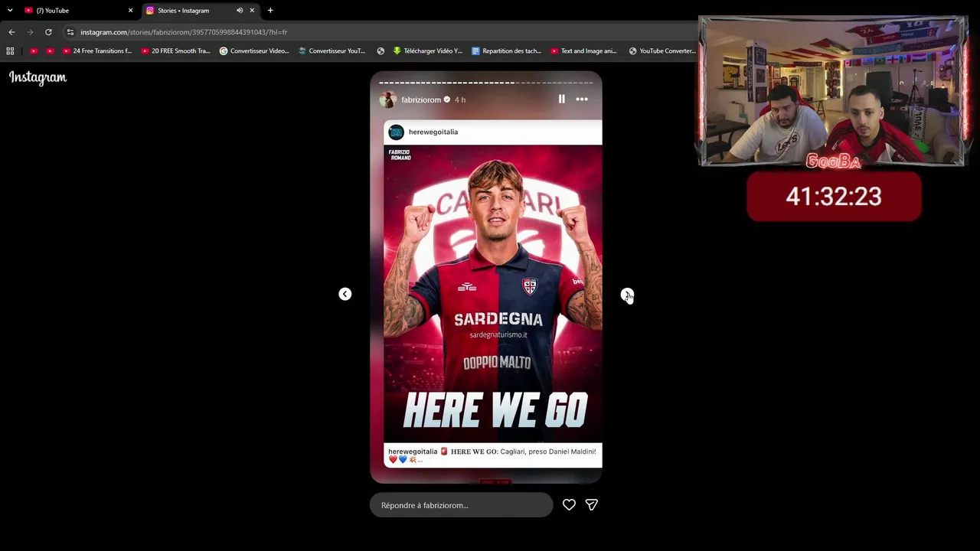This screenshot has width=980, height=551.
Task: Open the '24 Free Transitions f...' bookmark
Action: point(97,51)
